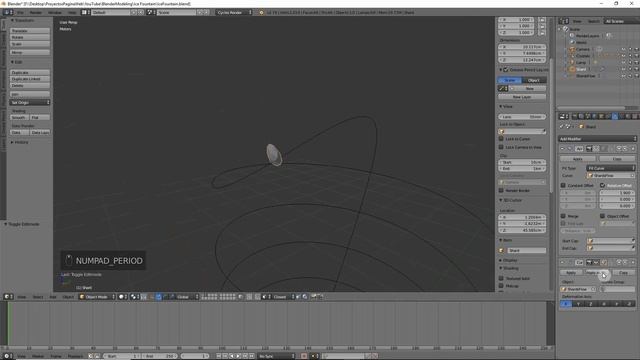Click the outliner editor type icon
Image resolution: width=640 pixels, height=360 pixels.
(x=564, y=21)
